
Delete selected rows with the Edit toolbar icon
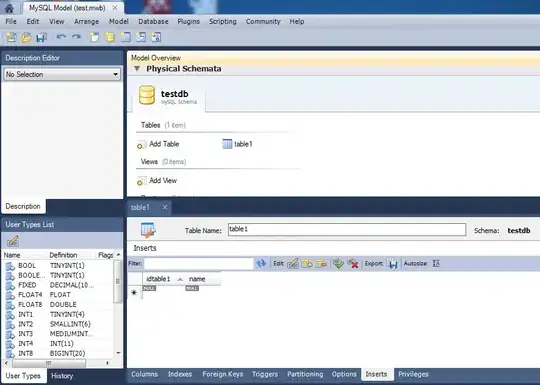coord(321,263)
